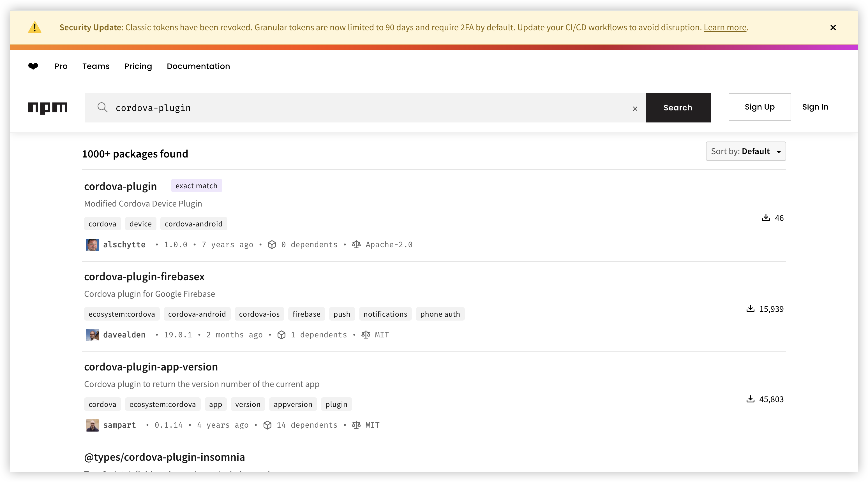This screenshot has width=868, height=482.
Task: Open the Pricing nav link
Action: coord(138,66)
